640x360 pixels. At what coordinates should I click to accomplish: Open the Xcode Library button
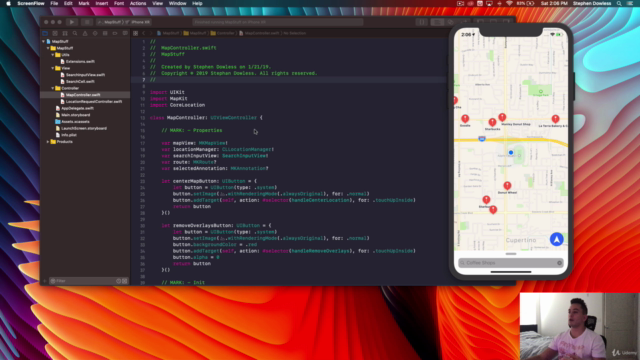422,22
